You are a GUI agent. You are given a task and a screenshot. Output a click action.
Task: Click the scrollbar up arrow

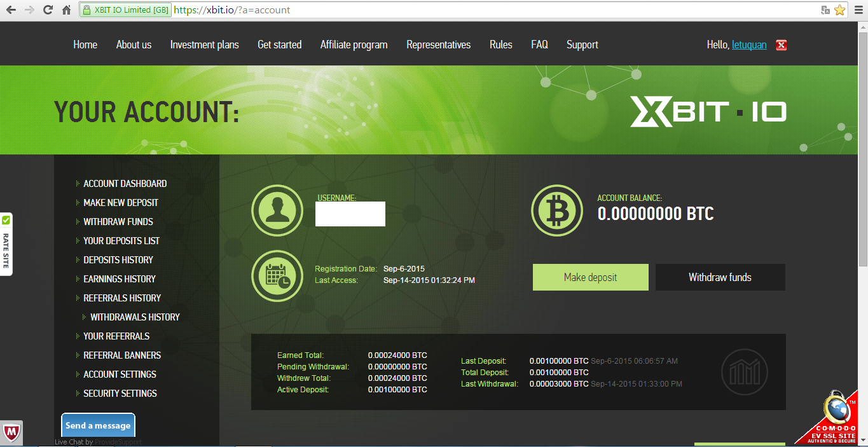coord(863,27)
